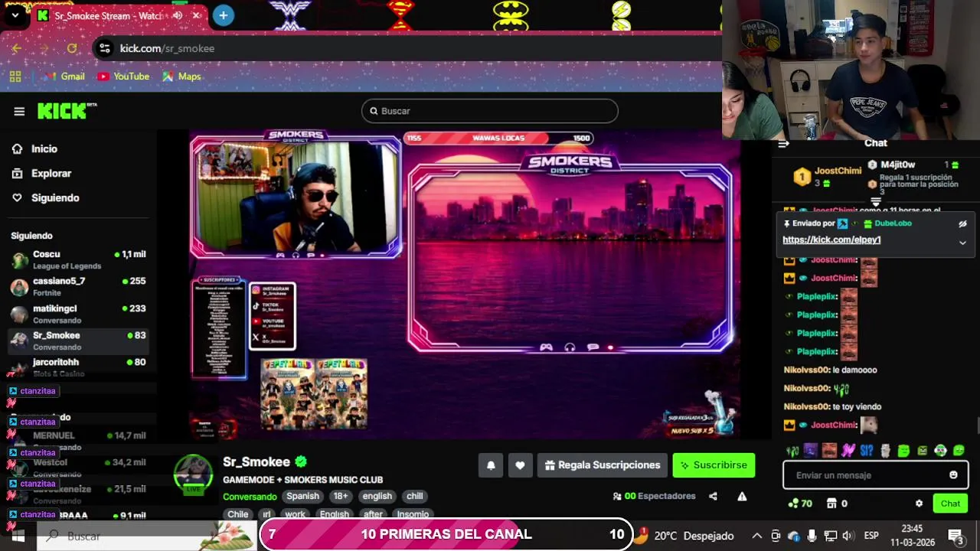Open Siguiendo in the sidebar
The width and height of the screenshot is (980, 551).
pyautogui.click(x=55, y=198)
